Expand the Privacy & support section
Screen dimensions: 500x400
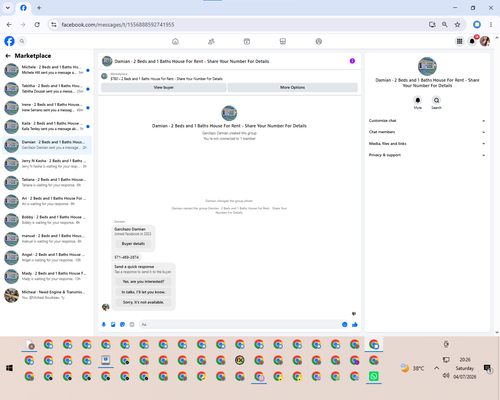(x=427, y=155)
